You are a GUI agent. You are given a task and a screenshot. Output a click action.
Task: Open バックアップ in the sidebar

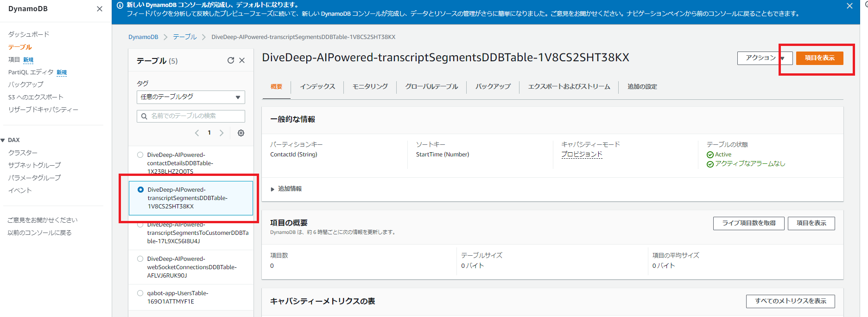click(x=26, y=84)
